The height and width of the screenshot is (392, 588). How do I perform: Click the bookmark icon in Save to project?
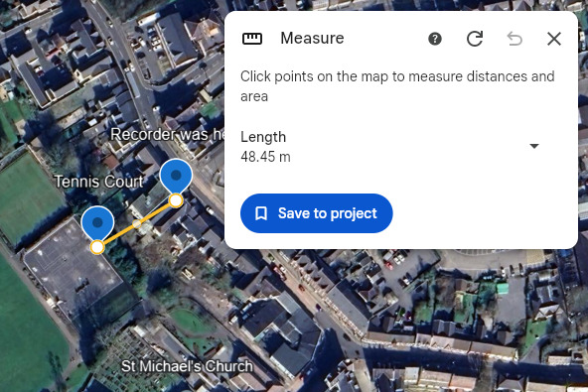click(x=261, y=213)
